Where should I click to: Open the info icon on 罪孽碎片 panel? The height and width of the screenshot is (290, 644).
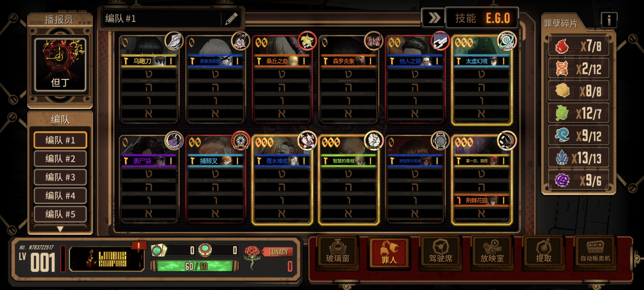tap(609, 20)
